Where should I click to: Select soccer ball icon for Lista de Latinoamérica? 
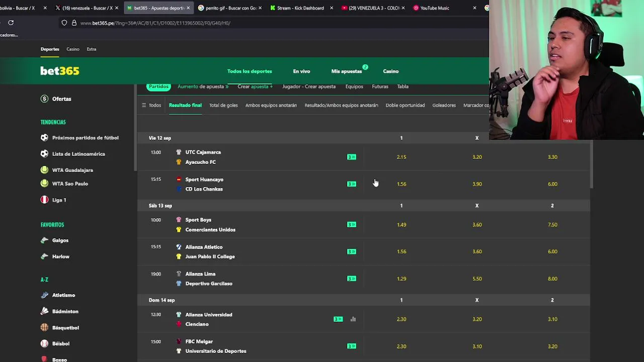(x=44, y=154)
